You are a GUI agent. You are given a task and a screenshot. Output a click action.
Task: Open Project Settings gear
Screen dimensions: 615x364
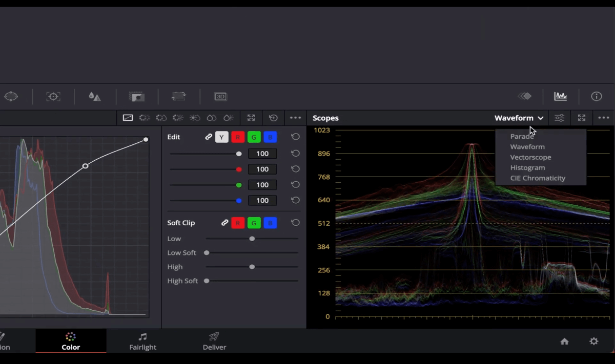pyautogui.click(x=593, y=341)
